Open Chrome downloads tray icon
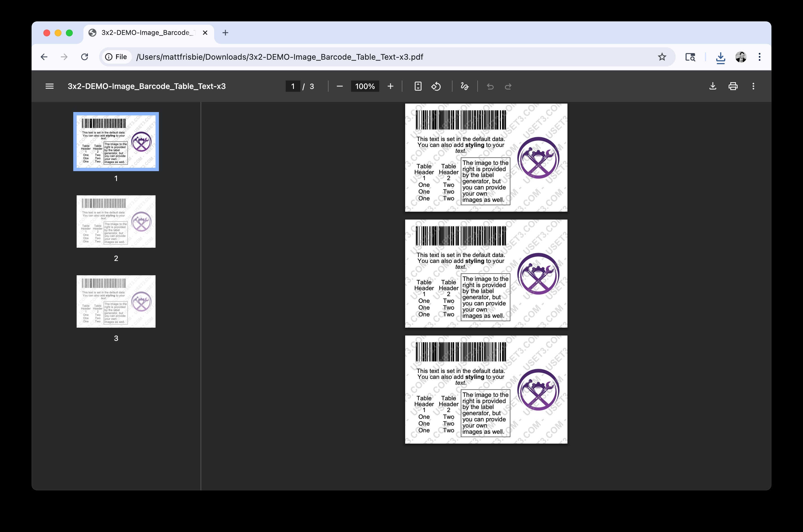Screen dimensions: 803x532 (x=720, y=57)
